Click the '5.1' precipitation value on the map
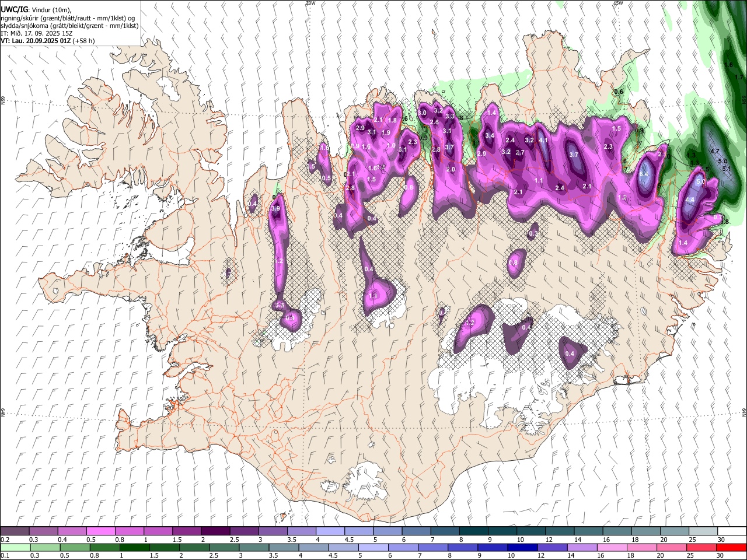747x560 pixels. (x=726, y=169)
